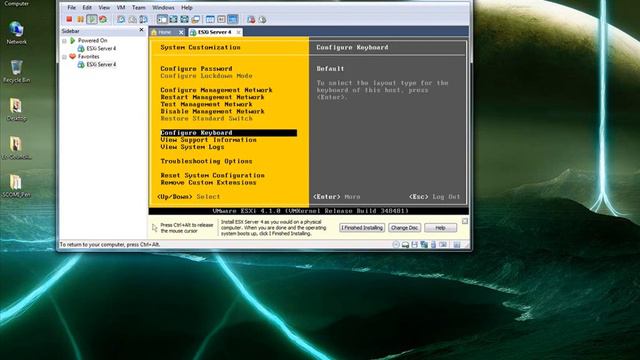This screenshot has width=640, height=360.
Task: Click the USB device status bar icon
Action: point(433,244)
